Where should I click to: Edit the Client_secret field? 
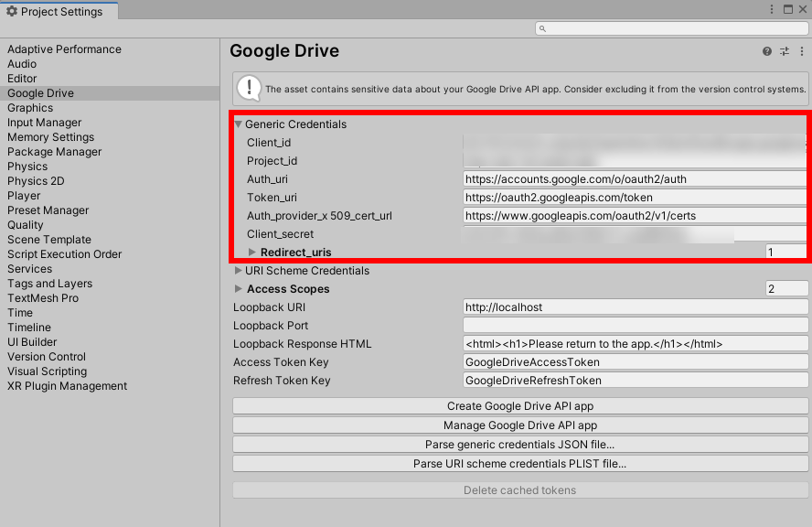pyautogui.click(x=635, y=233)
